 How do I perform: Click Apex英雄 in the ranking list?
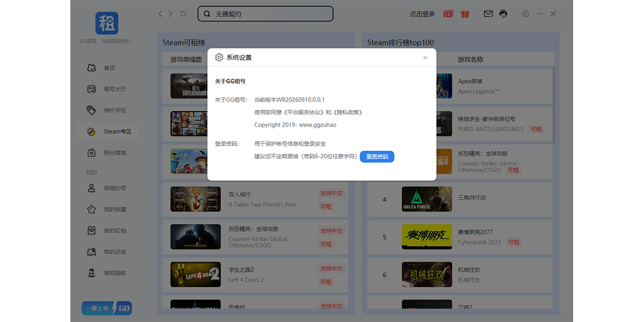(470, 82)
